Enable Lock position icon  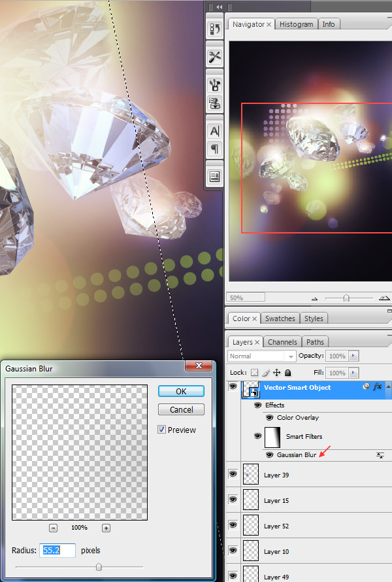pos(276,372)
